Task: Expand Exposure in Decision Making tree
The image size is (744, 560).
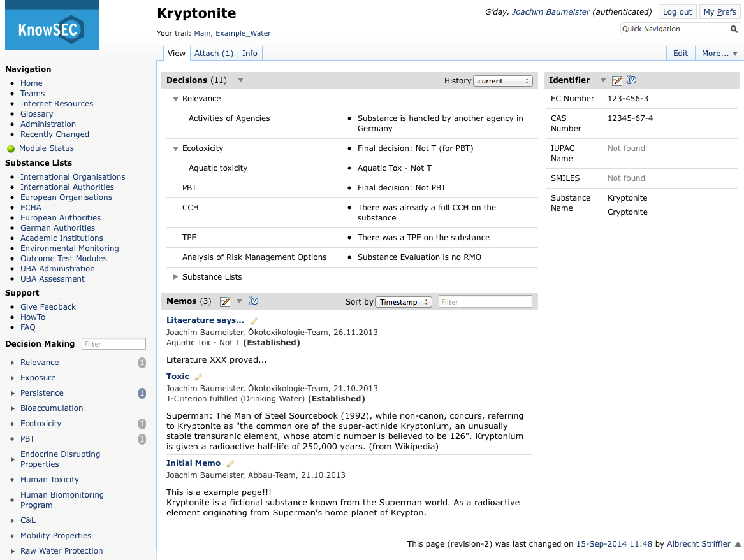Action: click(12, 378)
